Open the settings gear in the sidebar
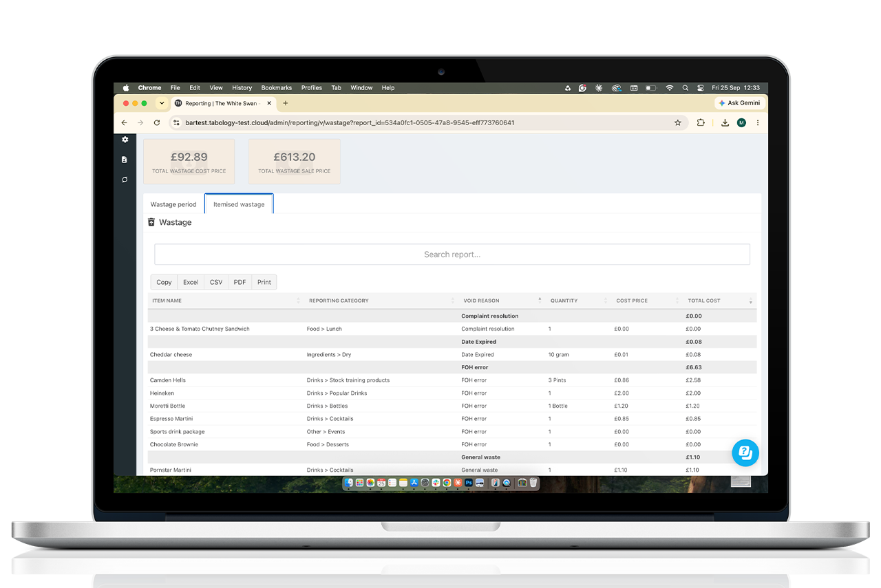Viewport: 881px width, 588px height. [x=125, y=140]
